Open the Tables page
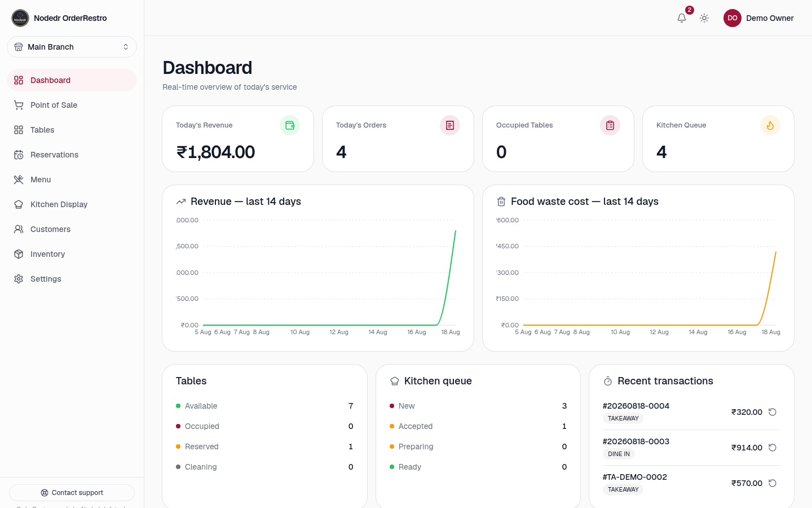Viewport: 812px width, 508px height. tap(72, 130)
